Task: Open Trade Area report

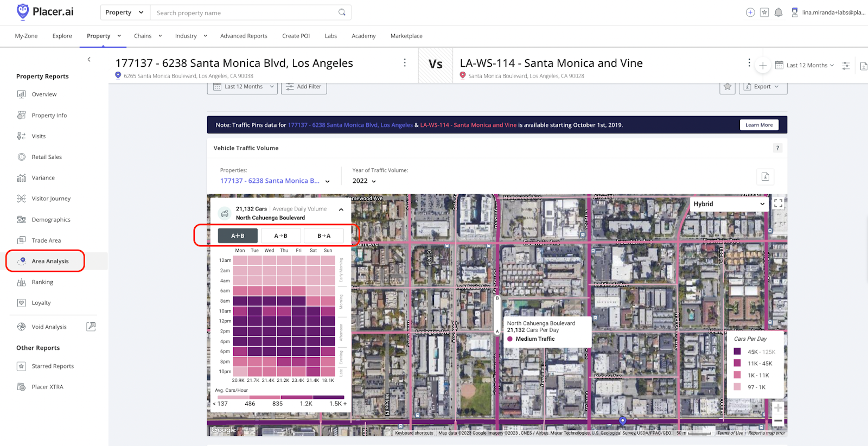Action: click(x=46, y=240)
